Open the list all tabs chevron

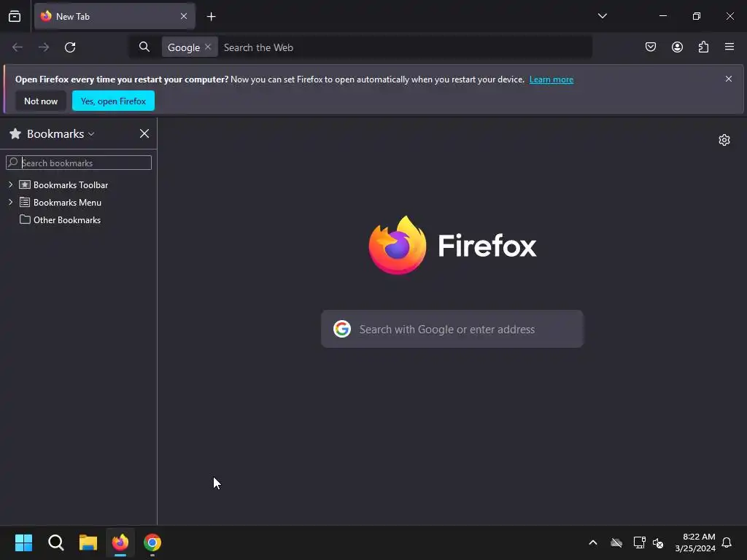pos(602,16)
